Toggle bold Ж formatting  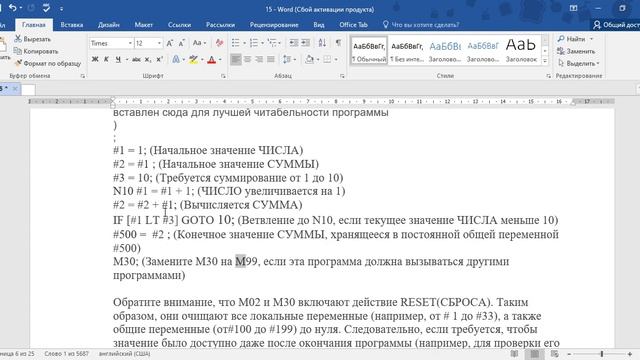click(95, 60)
